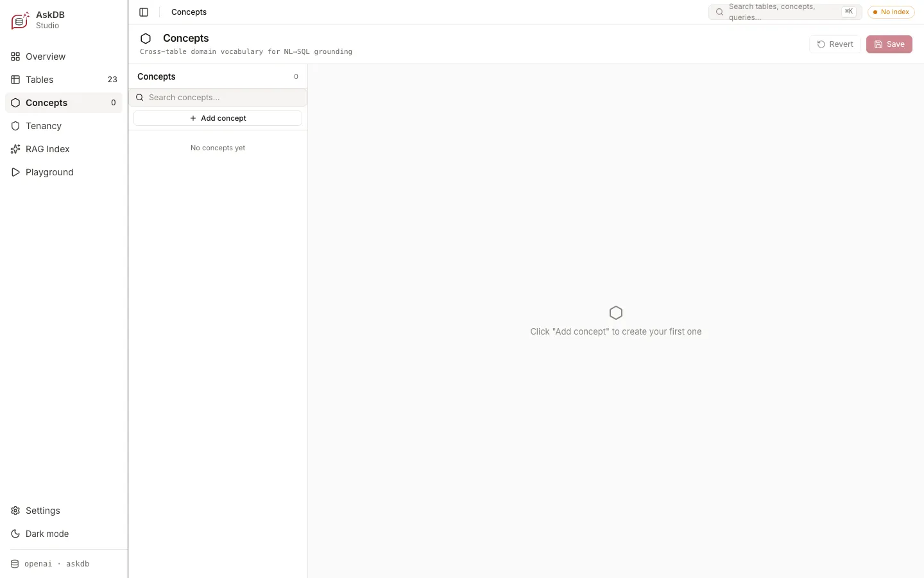924x578 pixels.
Task: Click the Playground play icon
Action: click(x=15, y=172)
